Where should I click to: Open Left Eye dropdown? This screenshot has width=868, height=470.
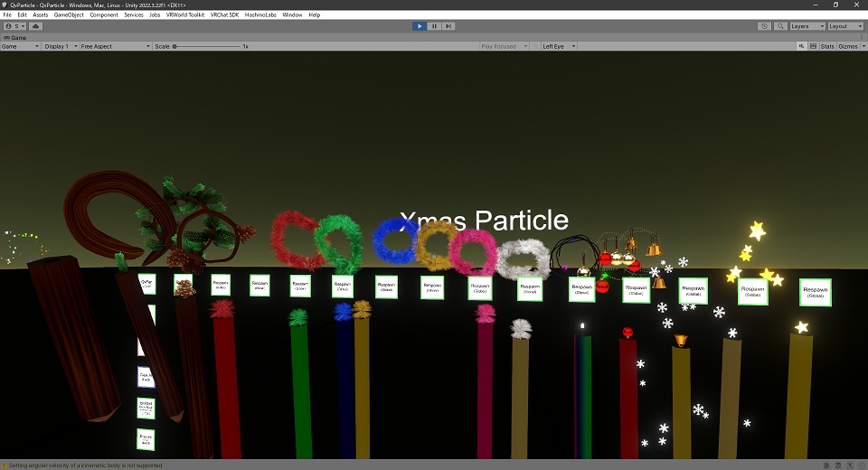click(x=559, y=46)
